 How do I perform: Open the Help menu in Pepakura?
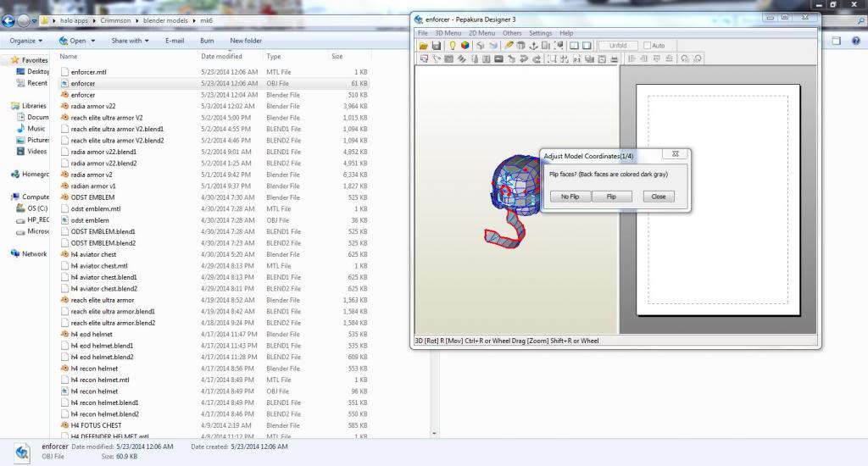566,33
